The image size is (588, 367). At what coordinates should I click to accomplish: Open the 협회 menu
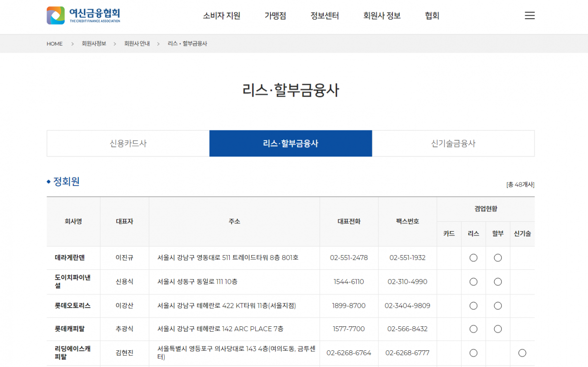pyautogui.click(x=432, y=16)
